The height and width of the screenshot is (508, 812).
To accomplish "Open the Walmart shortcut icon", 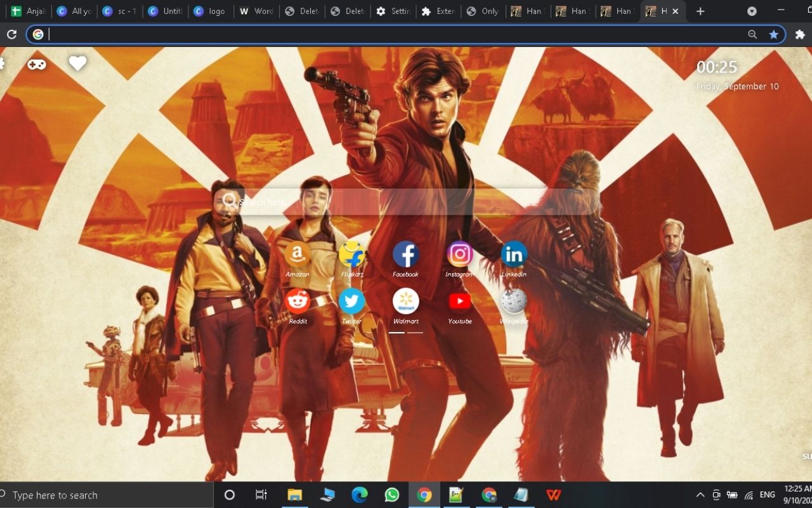I will pyautogui.click(x=405, y=301).
